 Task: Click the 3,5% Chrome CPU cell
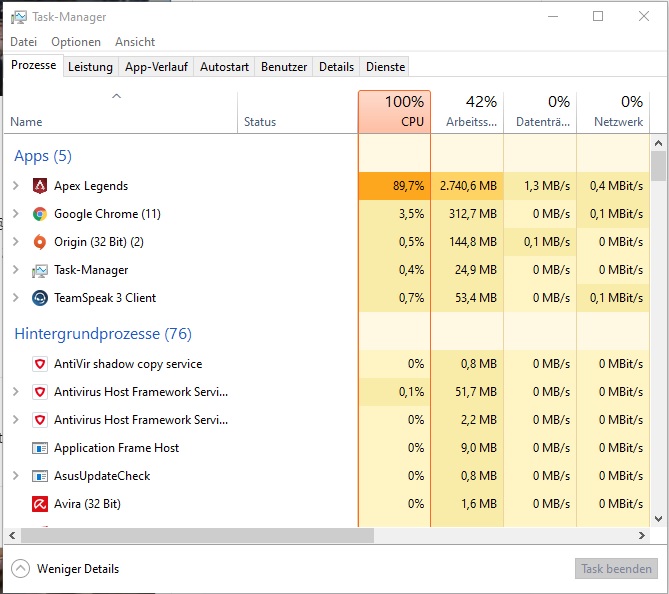point(394,214)
